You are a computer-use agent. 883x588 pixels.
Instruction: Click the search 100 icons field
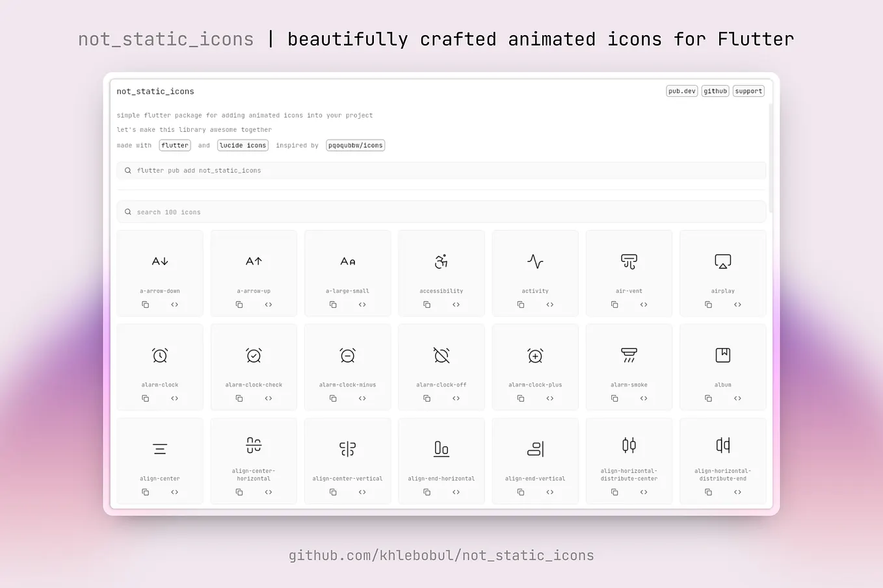pos(441,211)
